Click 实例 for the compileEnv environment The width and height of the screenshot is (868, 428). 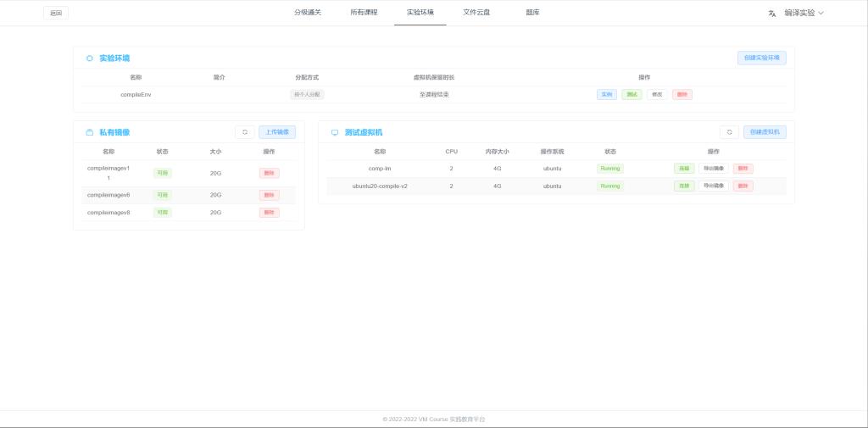coord(607,94)
